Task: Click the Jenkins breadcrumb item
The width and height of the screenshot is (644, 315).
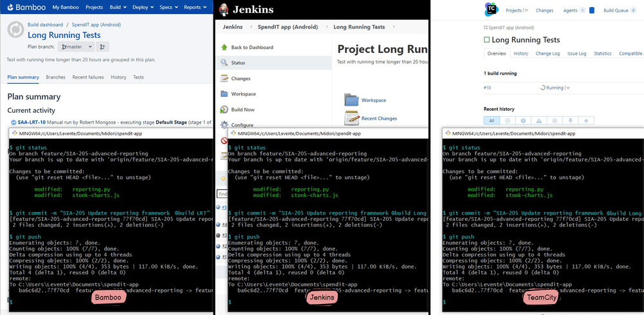Action: coord(233,27)
